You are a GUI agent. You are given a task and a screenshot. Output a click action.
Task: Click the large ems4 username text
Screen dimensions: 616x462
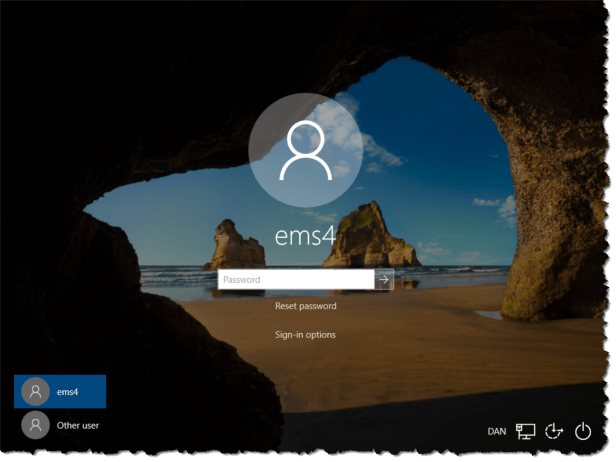(305, 236)
